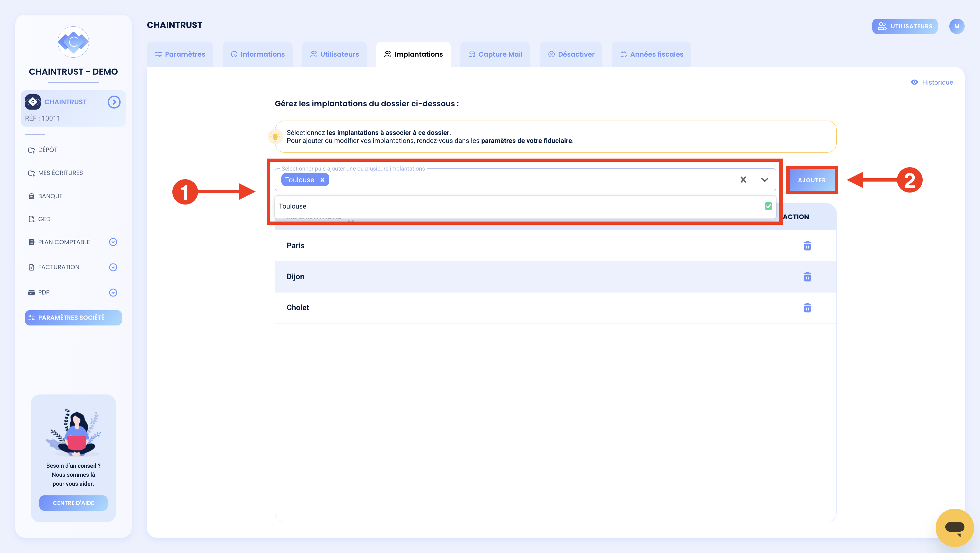Remove the Toulouse chip with its X

click(x=322, y=180)
